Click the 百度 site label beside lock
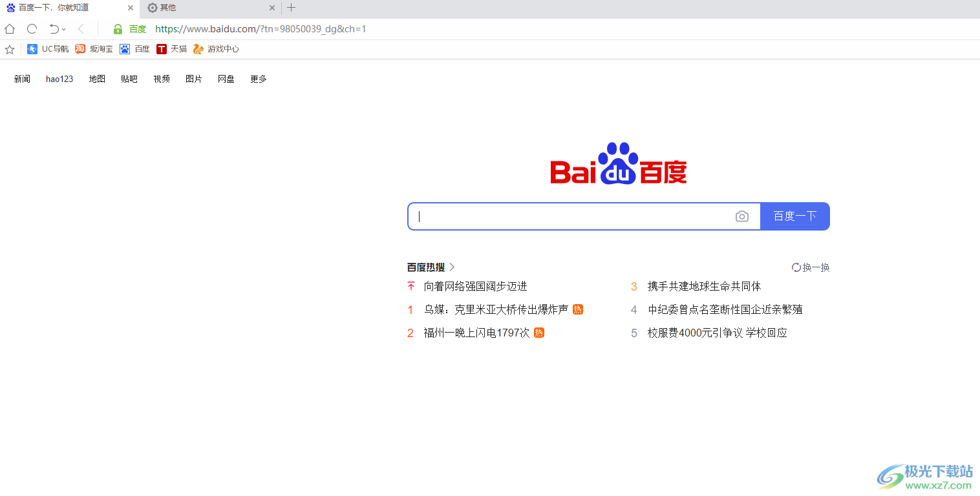 (138, 29)
